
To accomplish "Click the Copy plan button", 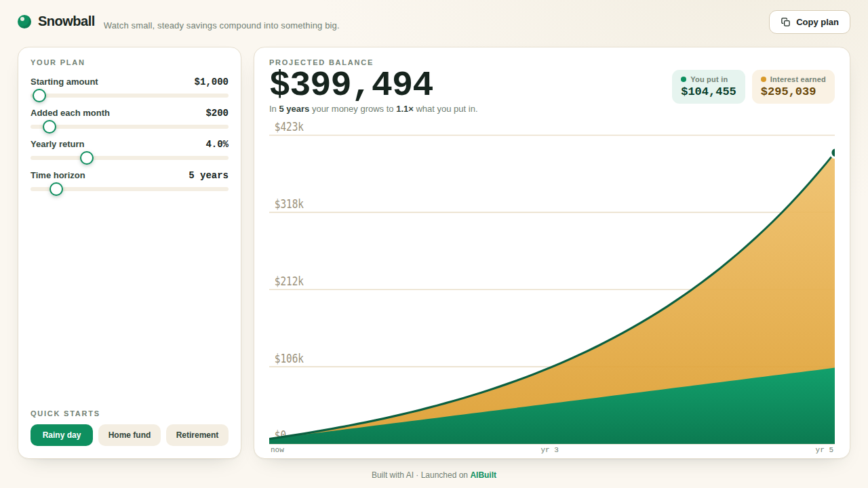I will [810, 22].
